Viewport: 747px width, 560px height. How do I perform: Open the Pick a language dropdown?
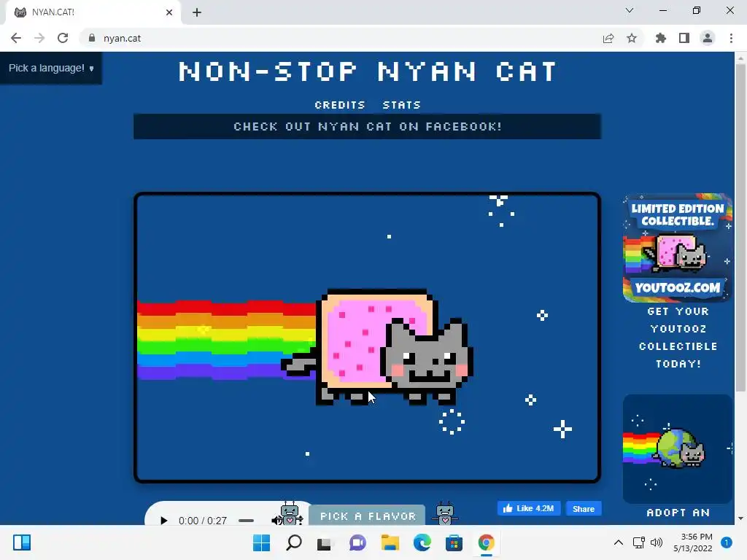[x=51, y=68]
